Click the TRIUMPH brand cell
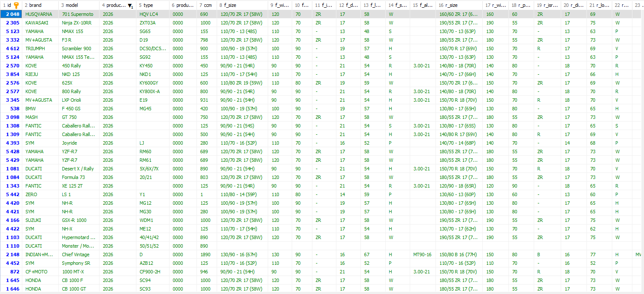Image resolution: width=644 pixels, height=294 pixels. pyautogui.click(x=40, y=48)
